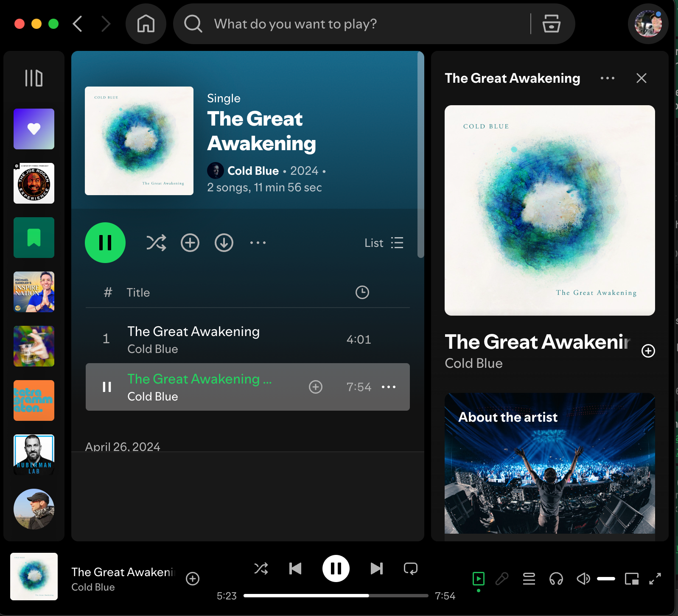Focus the 'What do you want to play?' field

tap(295, 24)
